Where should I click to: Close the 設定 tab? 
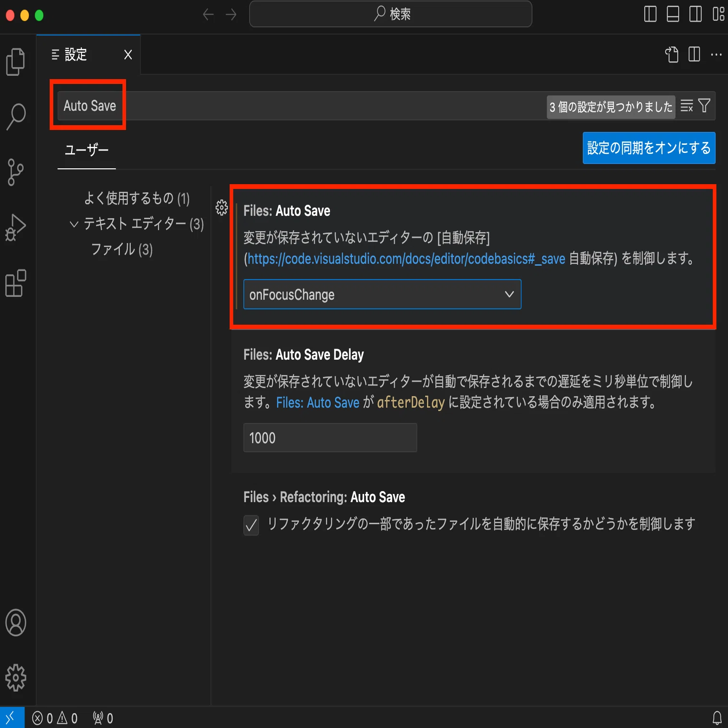click(128, 55)
